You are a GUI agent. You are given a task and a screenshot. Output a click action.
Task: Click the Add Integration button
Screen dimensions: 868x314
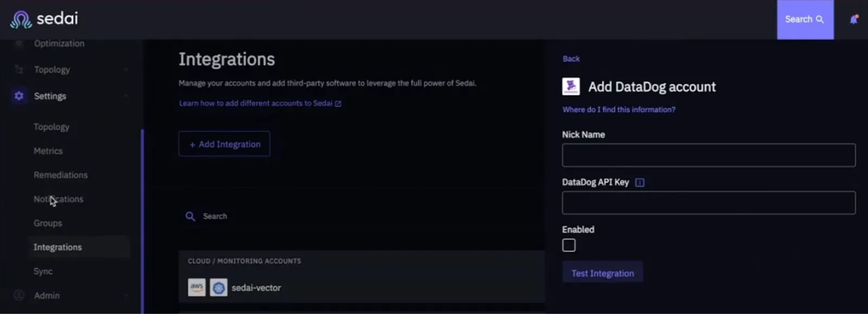(x=224, y=144)
